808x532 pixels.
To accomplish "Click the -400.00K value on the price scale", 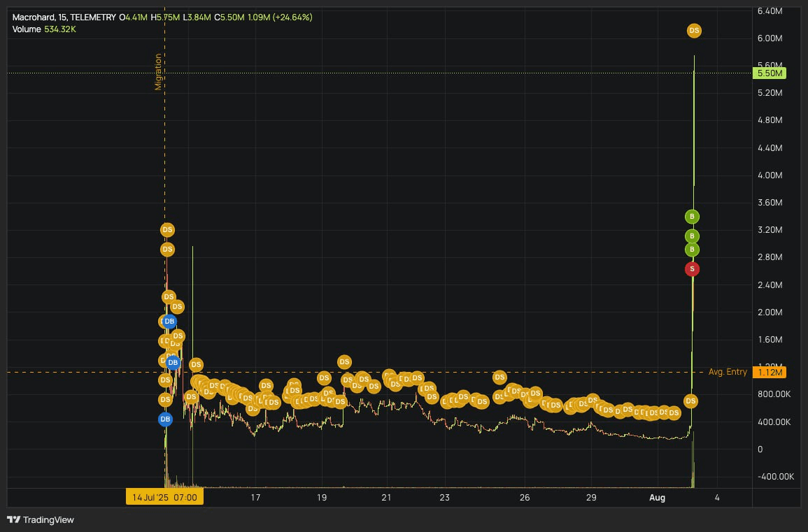I will click(x=776, y=476).
